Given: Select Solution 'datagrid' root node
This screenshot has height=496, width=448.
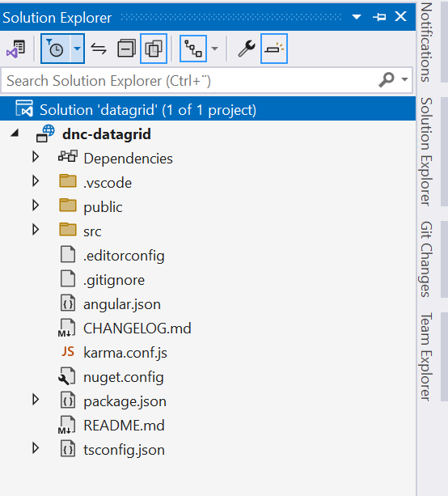Looking at the screenshot, I should pyautogui.click(x=208, y=109).
